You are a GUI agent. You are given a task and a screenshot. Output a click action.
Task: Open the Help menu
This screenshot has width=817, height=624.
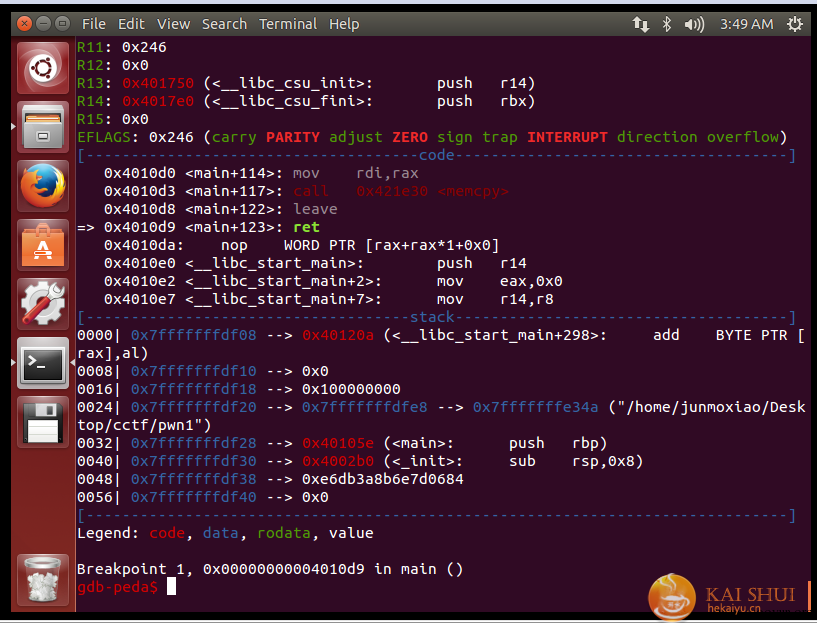344,24
